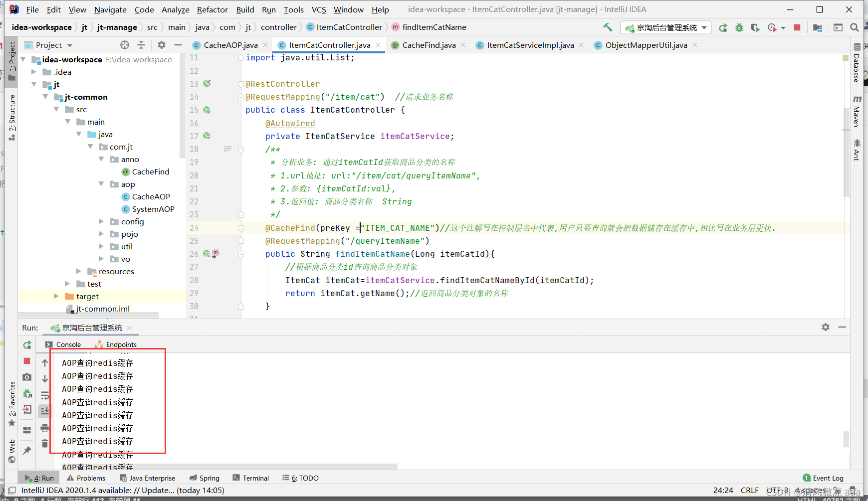Select the Console tab
This screenshot has width=868, height=501.
(x=63, y=344)
